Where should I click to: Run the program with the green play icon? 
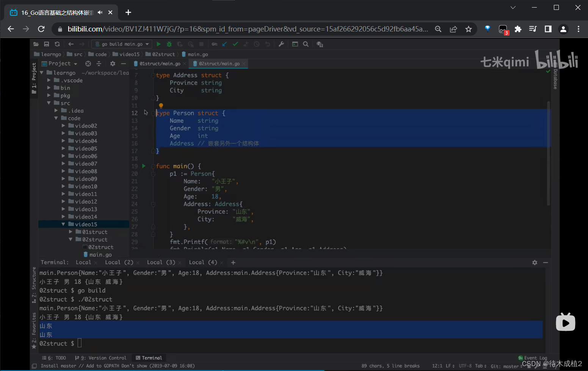pos(158,44)
